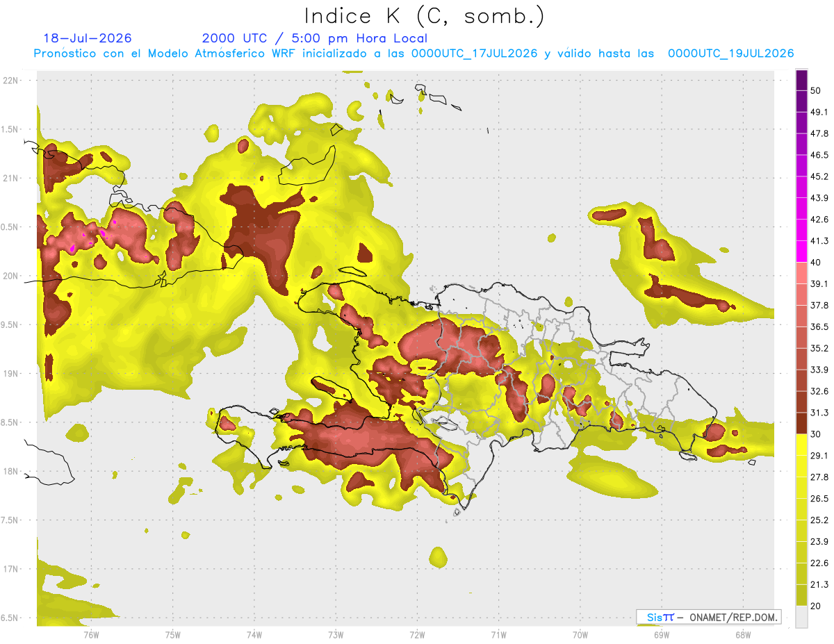Click the 17N latitude axis label
The height and width of the screenshot is (644, 834).
click(x=10, y=569)
